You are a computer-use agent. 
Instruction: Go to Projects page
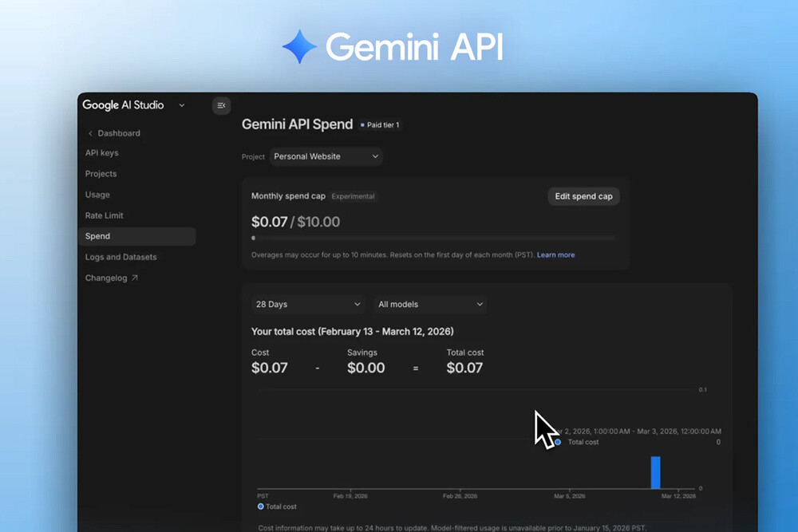tap(101, 174)
